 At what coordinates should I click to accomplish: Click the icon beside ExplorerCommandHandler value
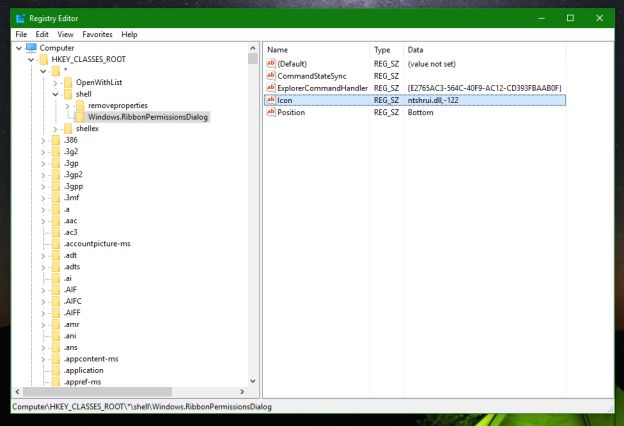pos(270,88)
